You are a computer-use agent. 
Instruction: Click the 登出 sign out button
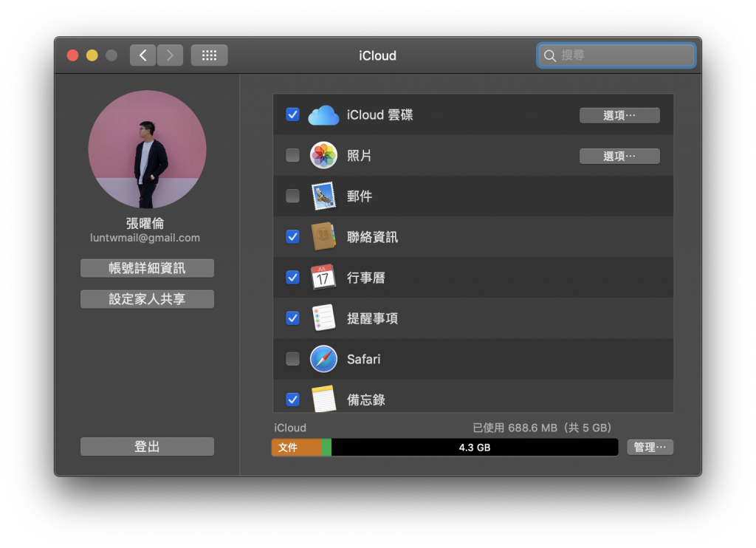[x=147, y=447]
